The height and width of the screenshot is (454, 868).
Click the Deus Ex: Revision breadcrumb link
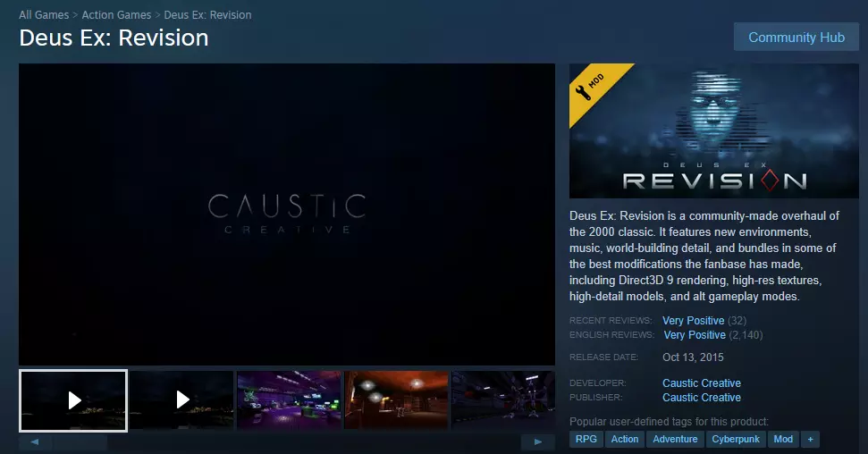(x=207, y=15)
